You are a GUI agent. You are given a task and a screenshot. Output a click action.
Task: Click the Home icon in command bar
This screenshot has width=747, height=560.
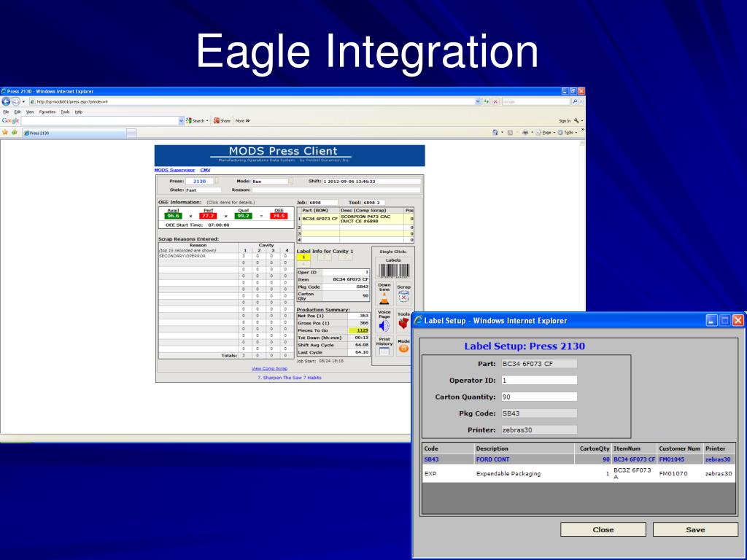click(495, 133)
